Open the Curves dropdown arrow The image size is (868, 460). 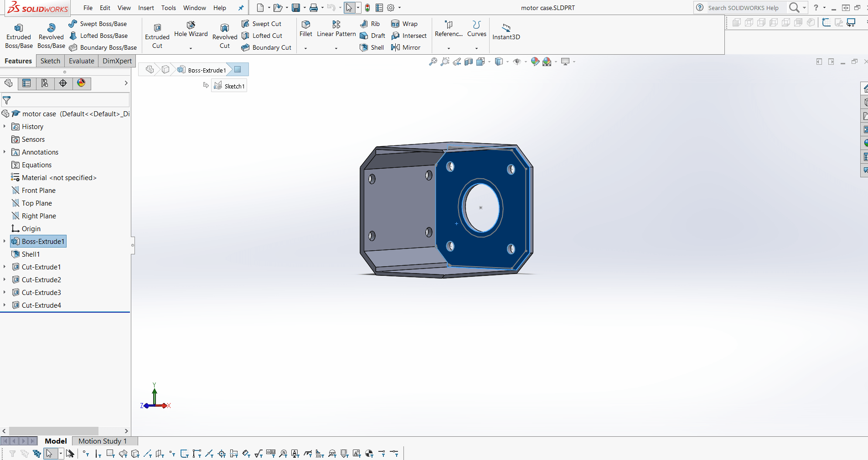point(476,48)
